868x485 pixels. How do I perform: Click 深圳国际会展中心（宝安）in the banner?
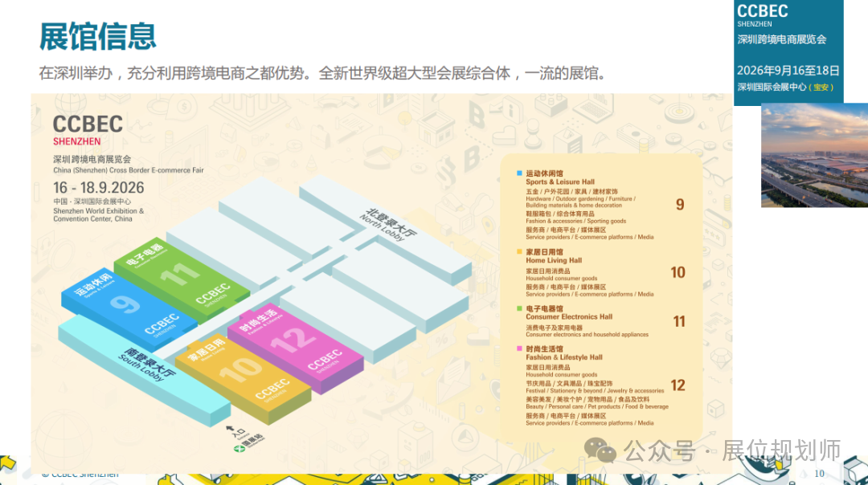coord(785,87)
